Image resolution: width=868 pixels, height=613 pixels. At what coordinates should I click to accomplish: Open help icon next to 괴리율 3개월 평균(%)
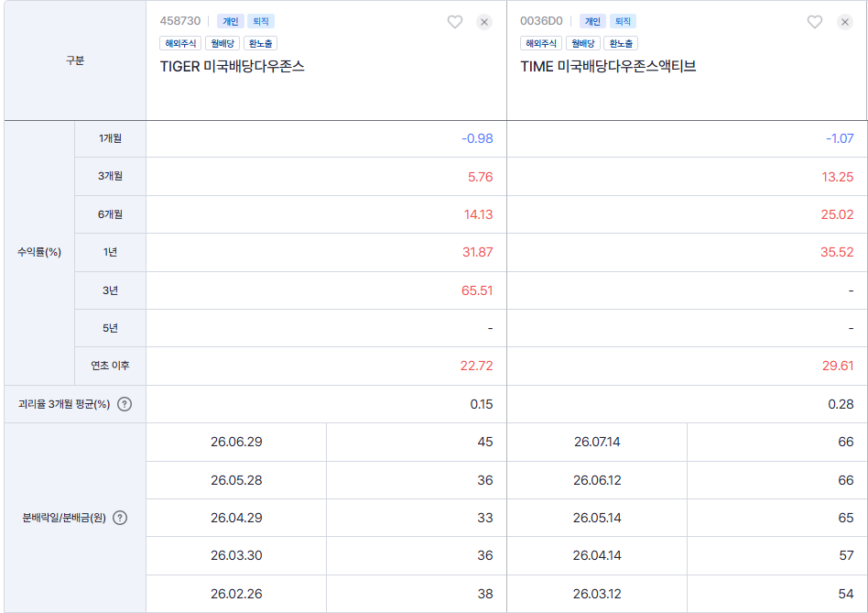[125, 404]
